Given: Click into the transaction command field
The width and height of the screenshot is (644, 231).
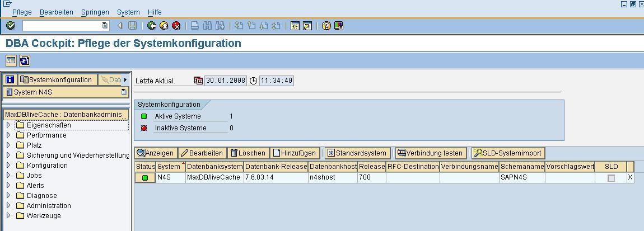Looking at the screenshot, I should [62, 26].
